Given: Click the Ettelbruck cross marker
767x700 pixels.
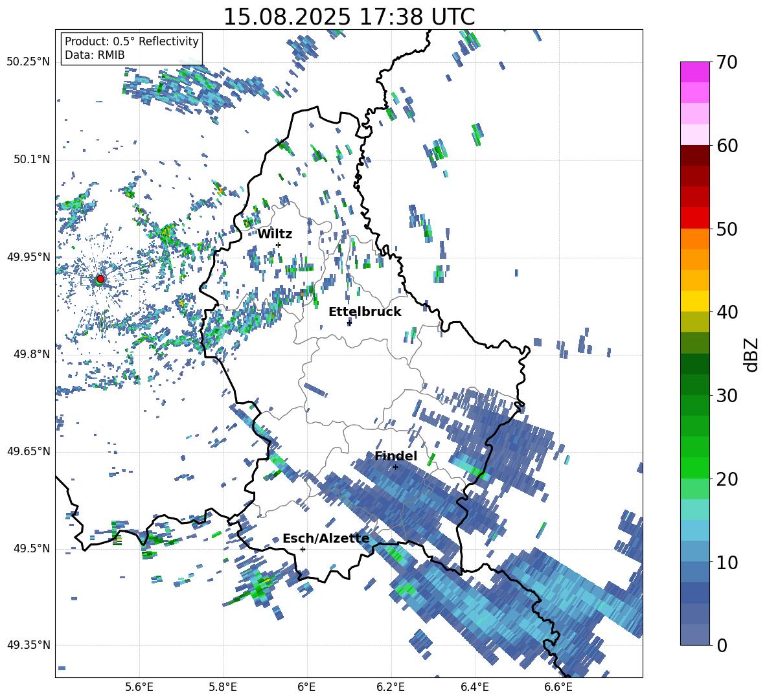Looking at the screenshot, I should (x=349, y=322).
